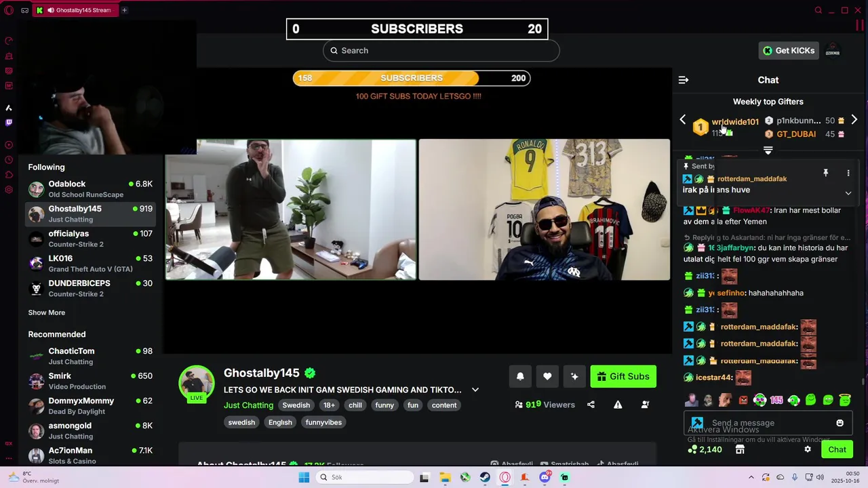Switch to the Ghostalby145 Stream tab

pyautogui.click(x=76, y=10)
